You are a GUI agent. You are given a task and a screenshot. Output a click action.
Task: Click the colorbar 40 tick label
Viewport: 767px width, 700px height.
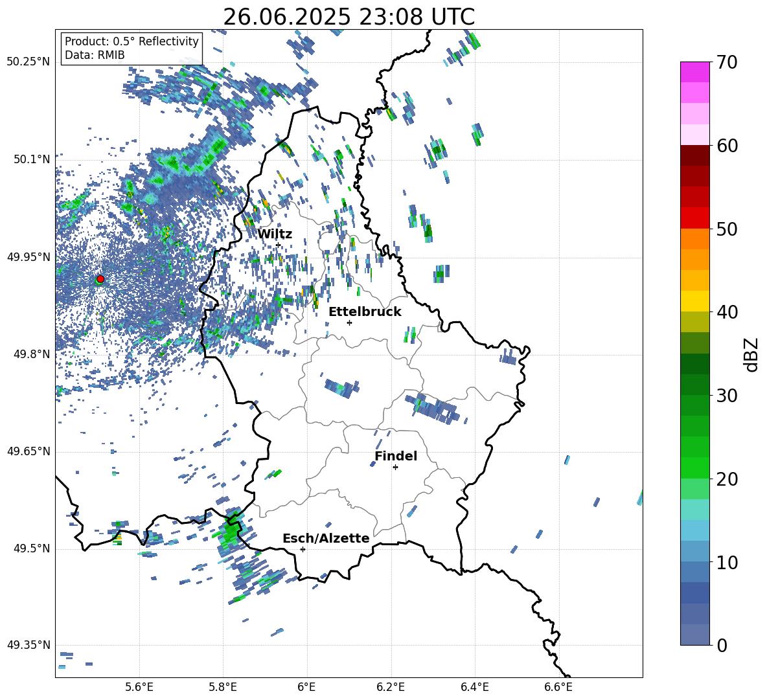click(x=727, y=312)
